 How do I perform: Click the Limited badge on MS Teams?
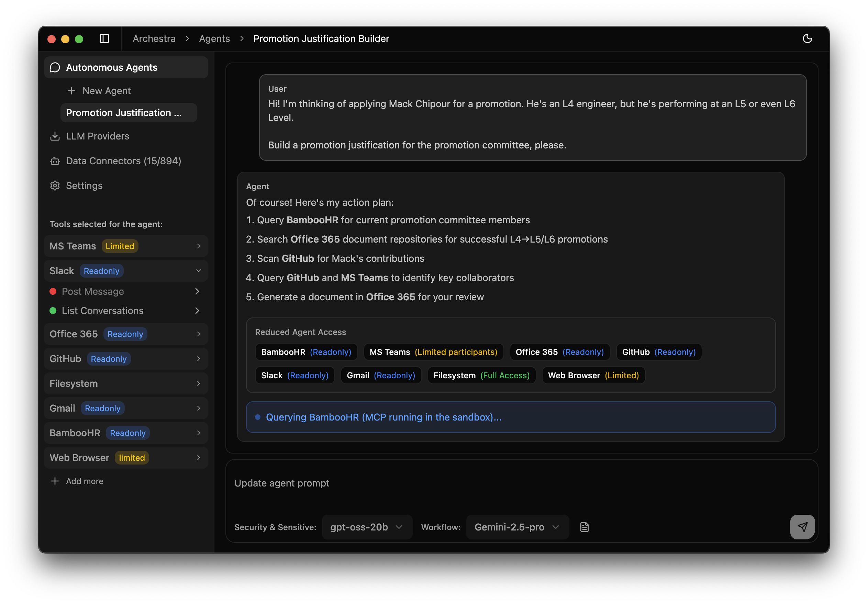click(120, 246)
